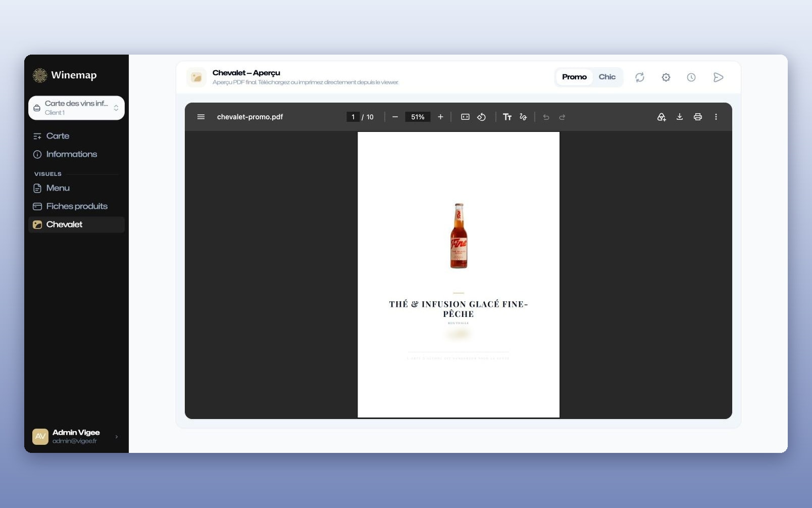This screenshot has height=508, width=812.
Task: Click the PDF page number field
Action: (353, 117)
